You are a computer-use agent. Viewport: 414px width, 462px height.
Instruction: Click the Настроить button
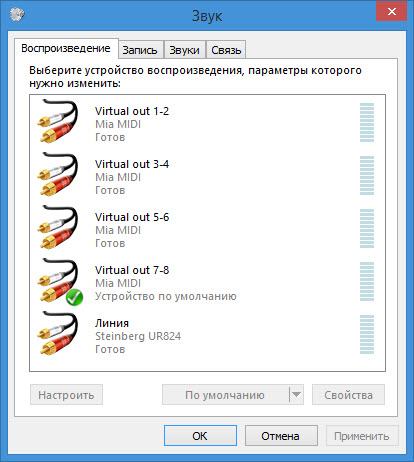click(x=66, y=395)
